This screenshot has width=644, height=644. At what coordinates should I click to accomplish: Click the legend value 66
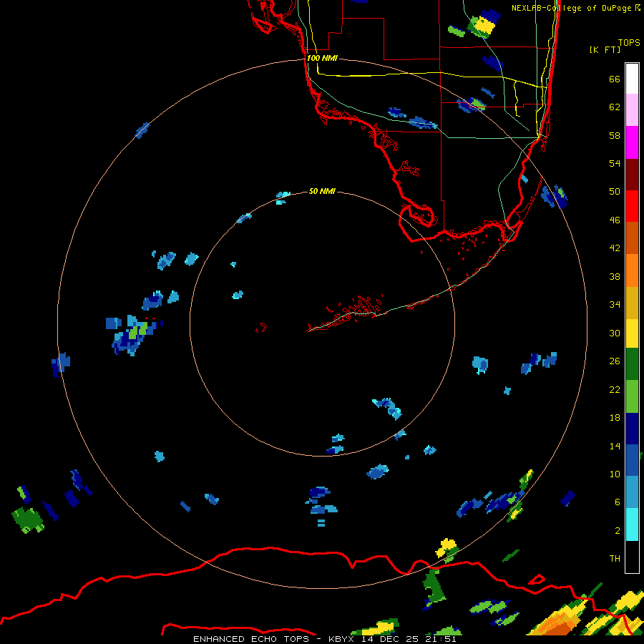[615, 79]
